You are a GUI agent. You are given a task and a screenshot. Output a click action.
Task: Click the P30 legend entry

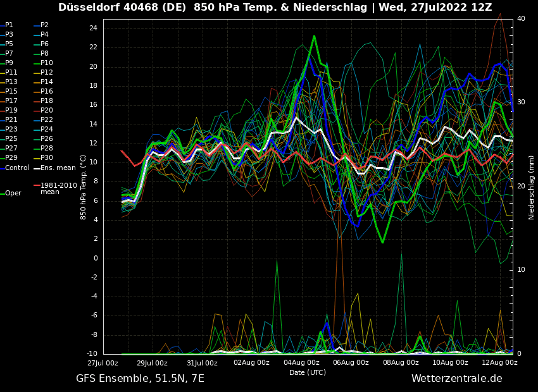pos(46,158)
